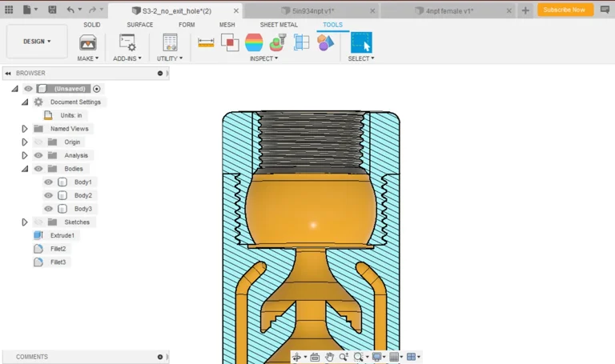Select the Extrude1 feature in browser
The image size is (615, 364).
[x=62, y=236]
